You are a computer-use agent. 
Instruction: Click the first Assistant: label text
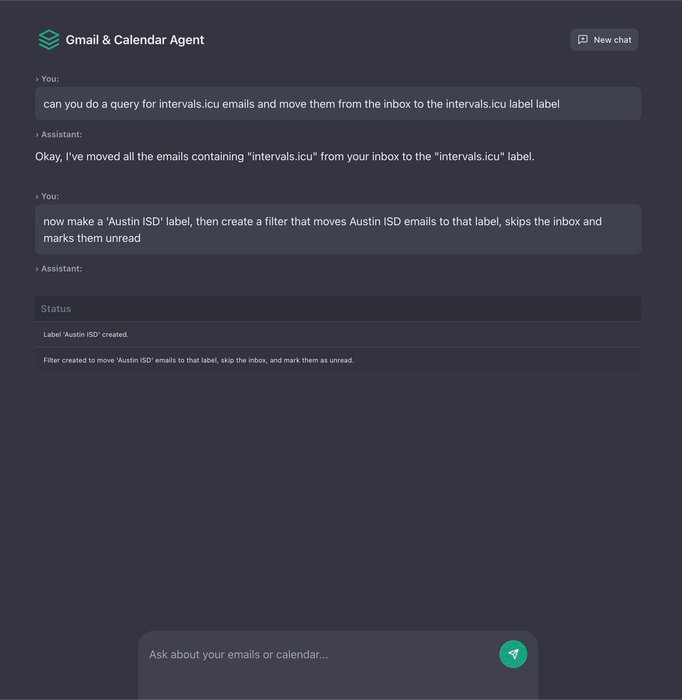(62, 135)
